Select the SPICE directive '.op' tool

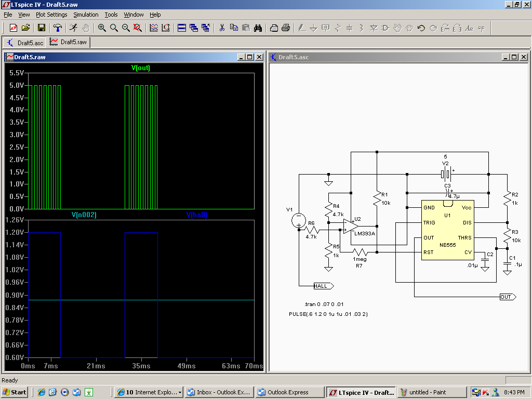coord(481,28)
